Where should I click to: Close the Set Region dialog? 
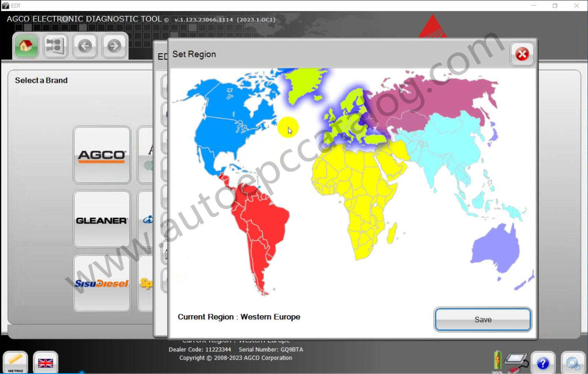point(522,54)
